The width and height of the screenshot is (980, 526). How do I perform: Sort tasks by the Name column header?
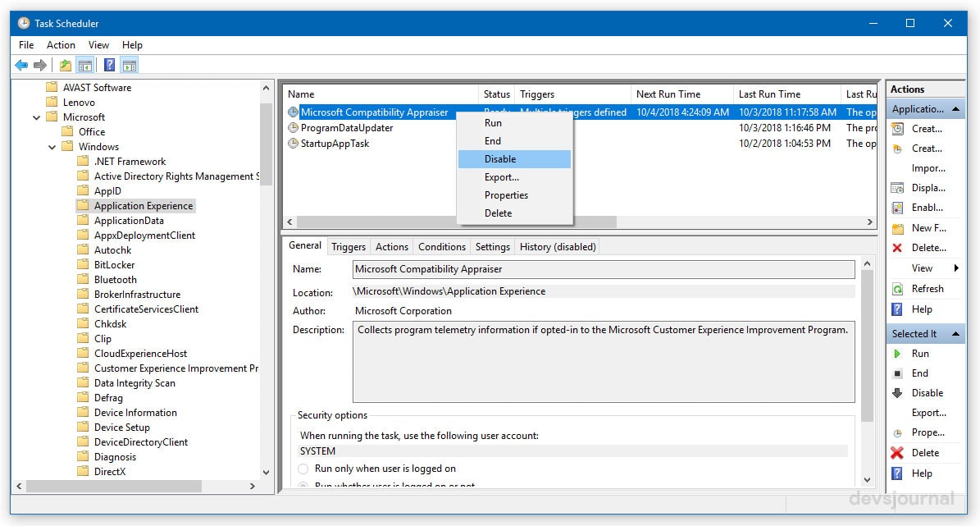[381, 94]
